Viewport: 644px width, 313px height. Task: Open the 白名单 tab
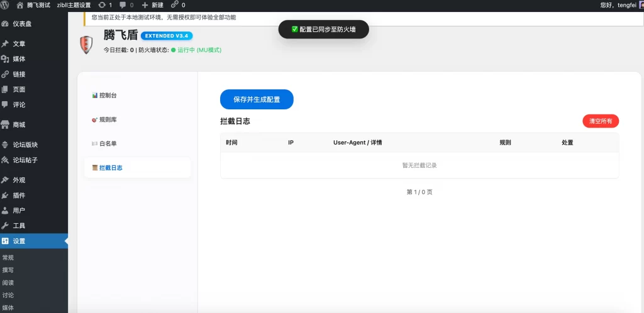[138, 143]
